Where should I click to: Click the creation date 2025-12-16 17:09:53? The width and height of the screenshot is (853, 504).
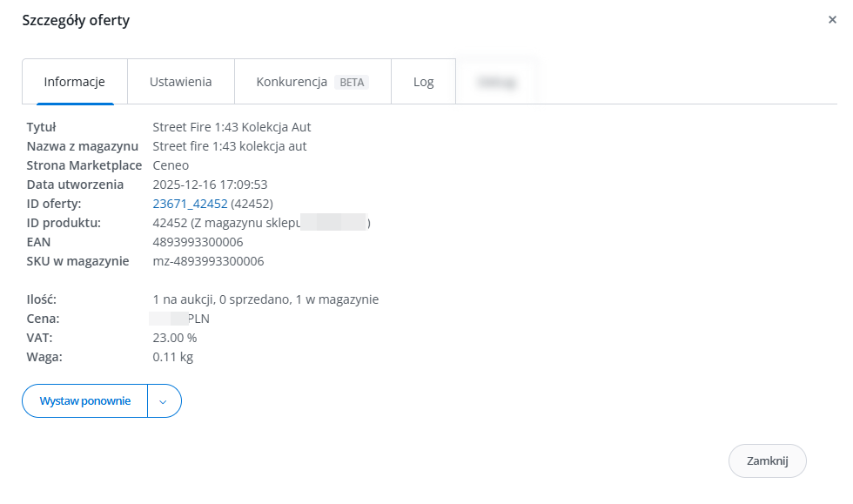pyautogui.click(x=210, y=185)
